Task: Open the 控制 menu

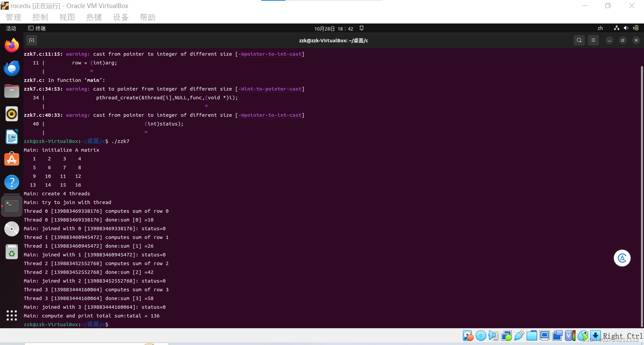Action: pos(40,17)
